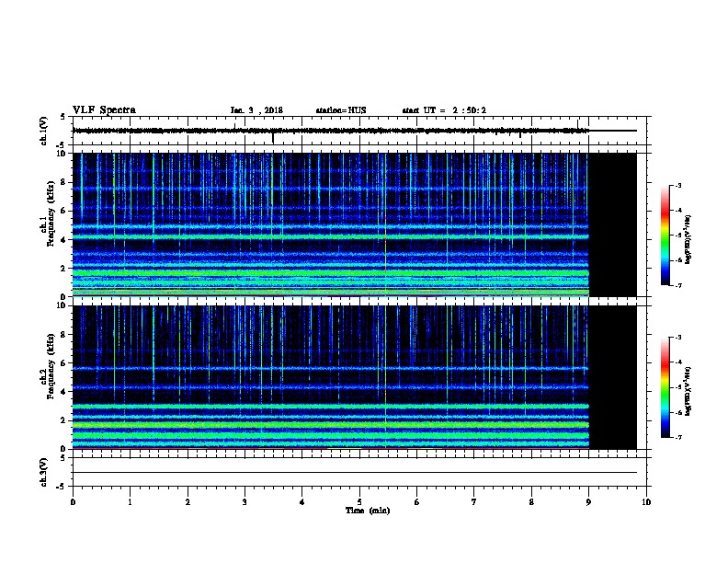This screenshot has width=728, height=563.
Task: Click the '8' tick on the Time axis
Action: [531, 502]
